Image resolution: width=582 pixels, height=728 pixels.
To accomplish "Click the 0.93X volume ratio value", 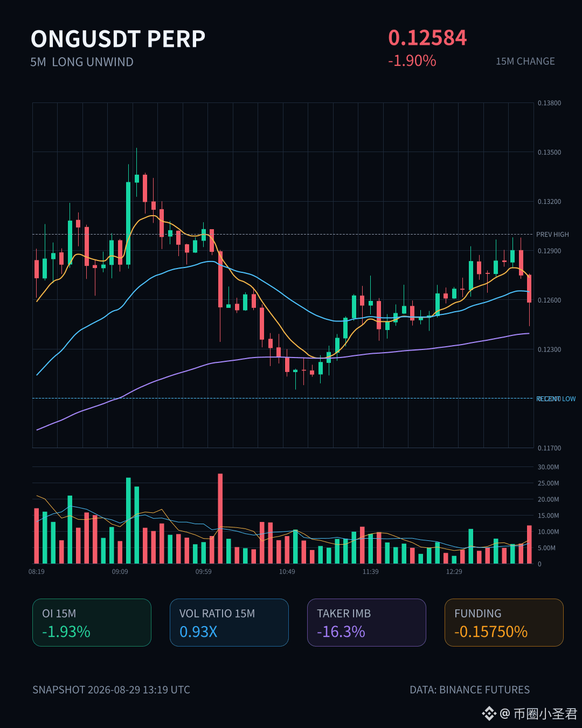I will coord(198,631).
